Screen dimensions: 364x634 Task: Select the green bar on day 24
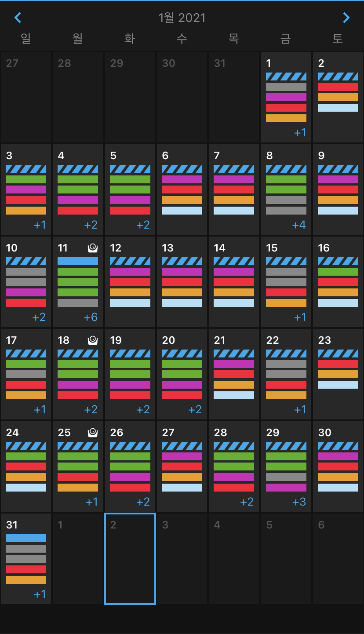(26, 456)
